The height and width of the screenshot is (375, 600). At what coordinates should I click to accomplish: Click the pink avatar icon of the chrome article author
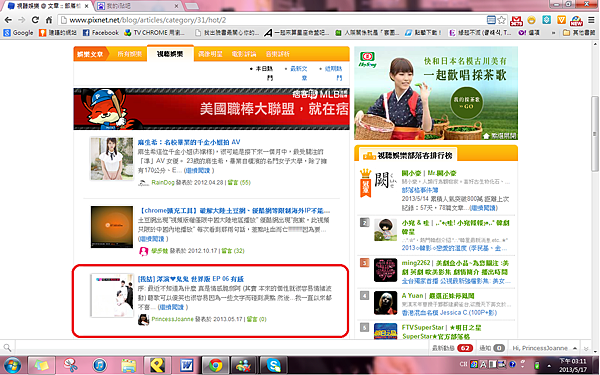coord(143,251)
